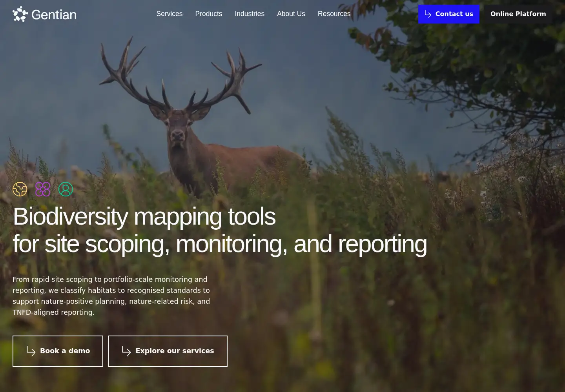
Task: Open the Online Platform
Action: [518, 14]
